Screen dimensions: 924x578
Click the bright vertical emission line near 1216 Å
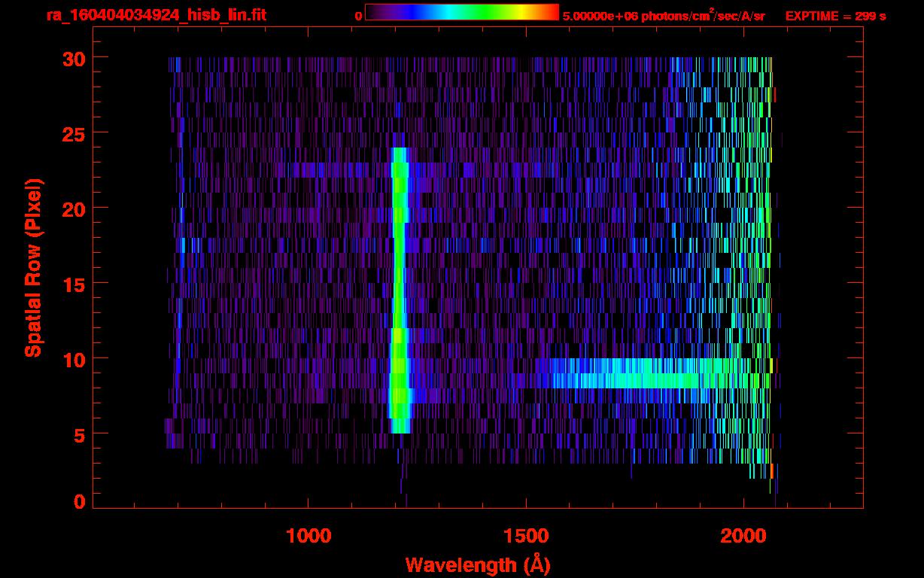399,291
